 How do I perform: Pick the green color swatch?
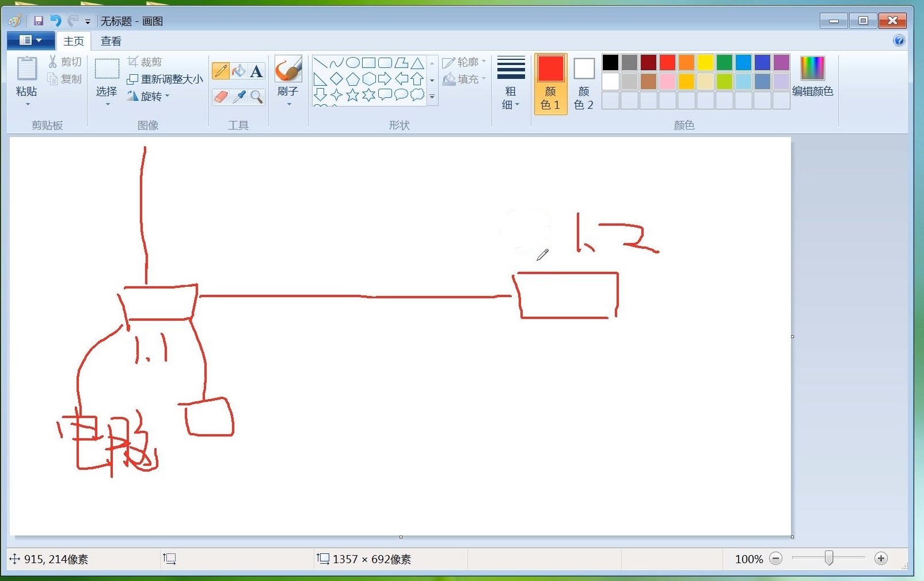[x=724, y=62]
